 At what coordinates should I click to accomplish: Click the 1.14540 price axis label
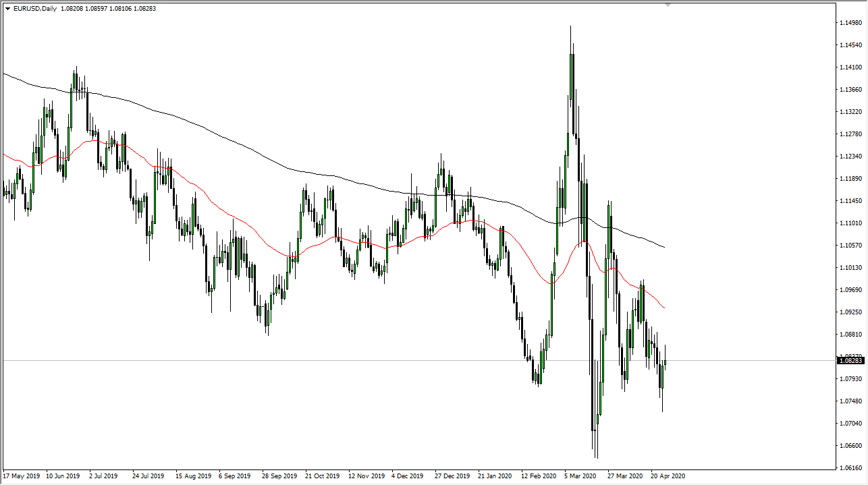coord(851,45)
